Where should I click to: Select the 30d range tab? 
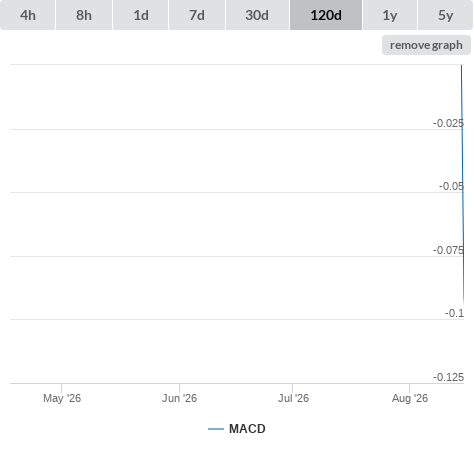257,15
